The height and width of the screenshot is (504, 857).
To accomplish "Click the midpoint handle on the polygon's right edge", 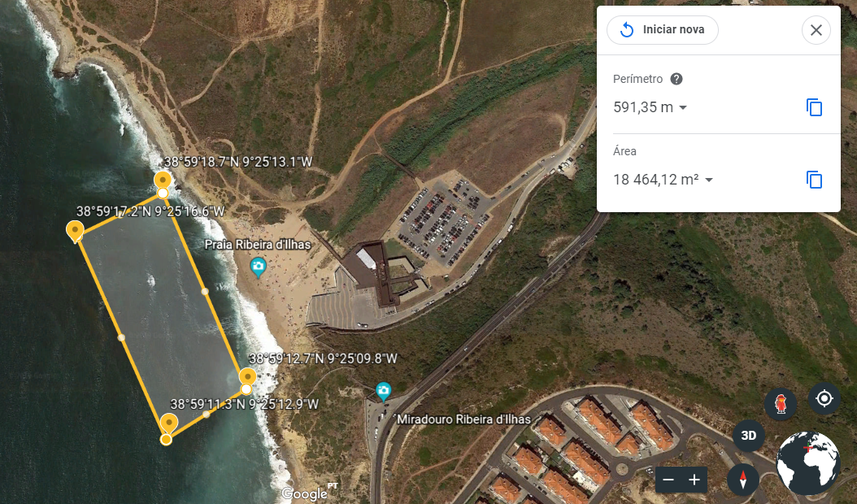I will point(205,291).
